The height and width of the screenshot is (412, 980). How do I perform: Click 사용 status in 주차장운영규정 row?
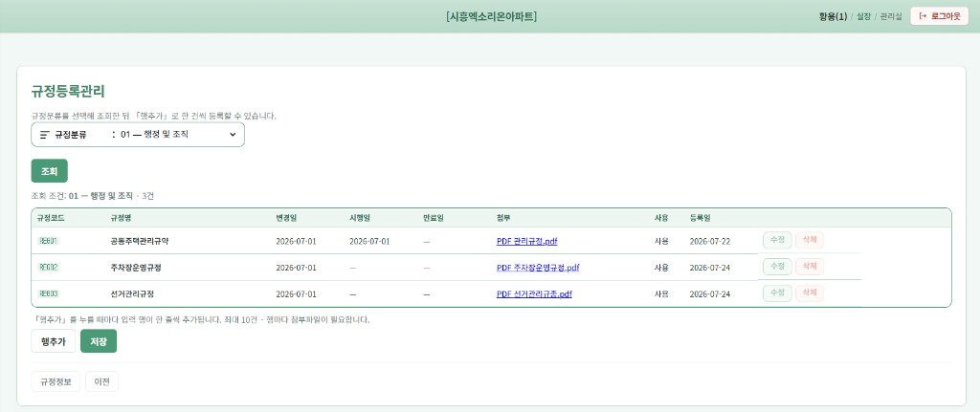coord(661,268)
